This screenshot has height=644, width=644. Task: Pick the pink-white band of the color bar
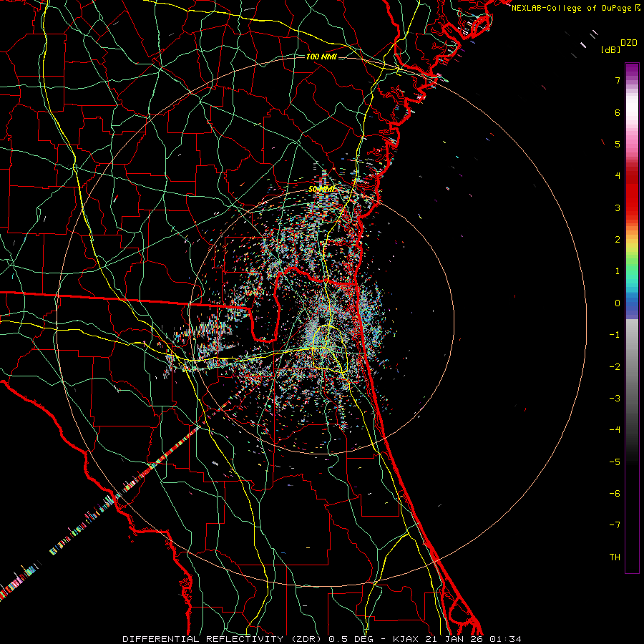click(x=632, y=119)
